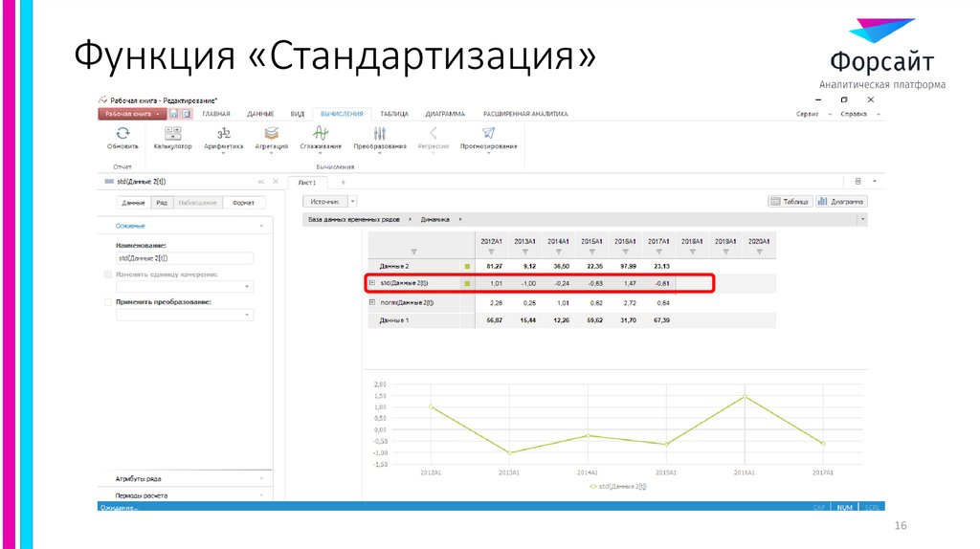
Task: Open dropdown arrow next to Источник
Action: (x=352, y=202)
